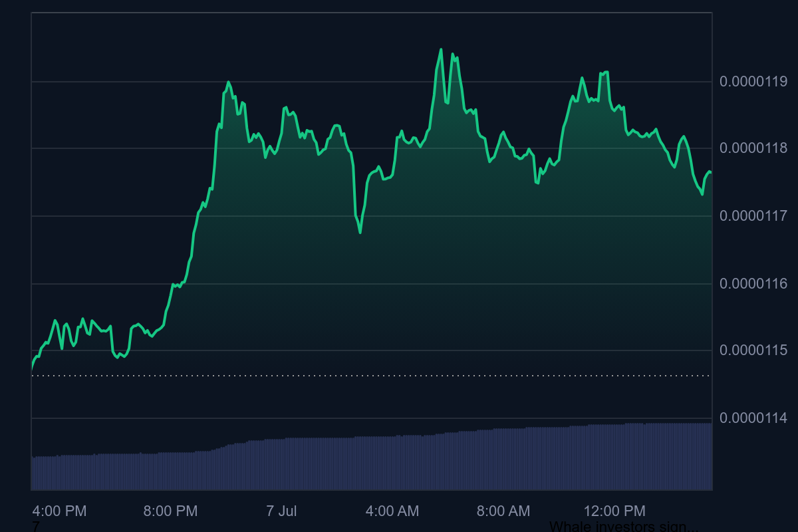Image resolution: width=798 pixels, height=532 pixels.
Task: Click the 0.0000115 price axis label
Action: click(753, 350)
